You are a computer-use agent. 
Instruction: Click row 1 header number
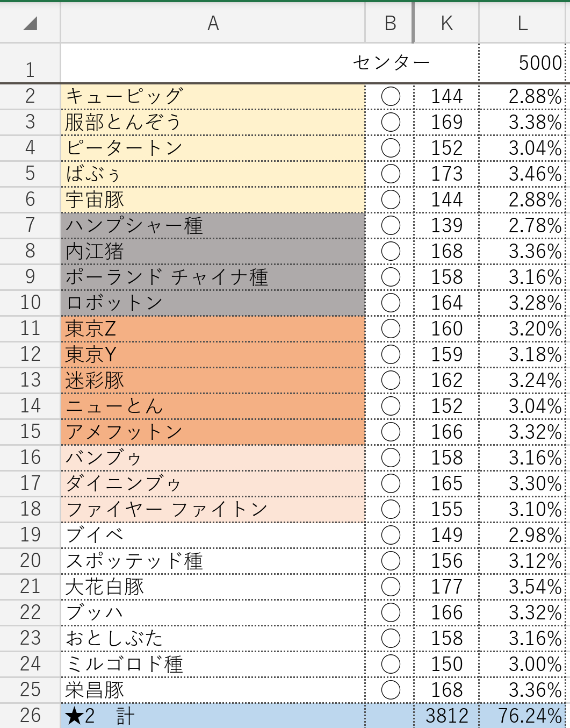[x=30, y=69]
